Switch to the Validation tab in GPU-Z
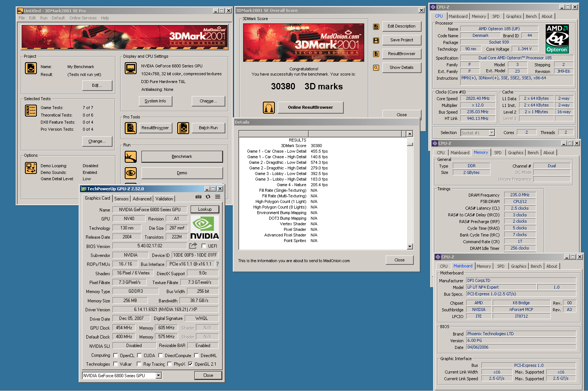The image size is (588, 391). click(x=164, y=199)
